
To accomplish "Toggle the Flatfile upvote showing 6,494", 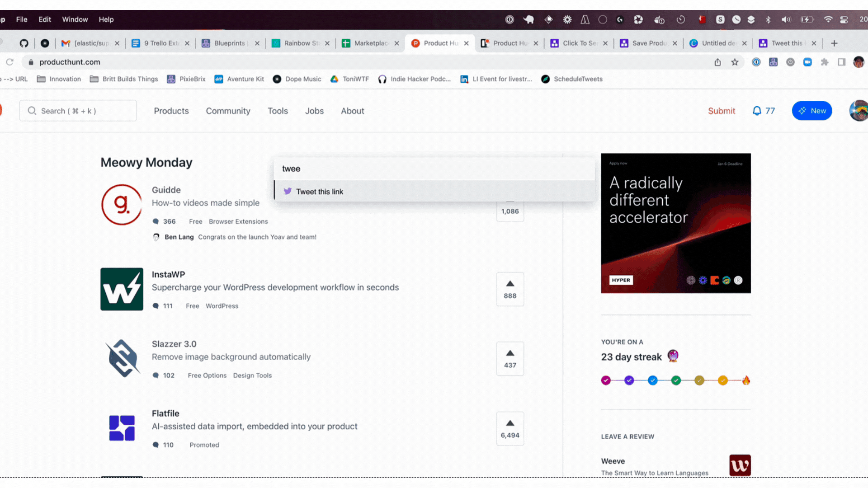I will coord(510,428).
